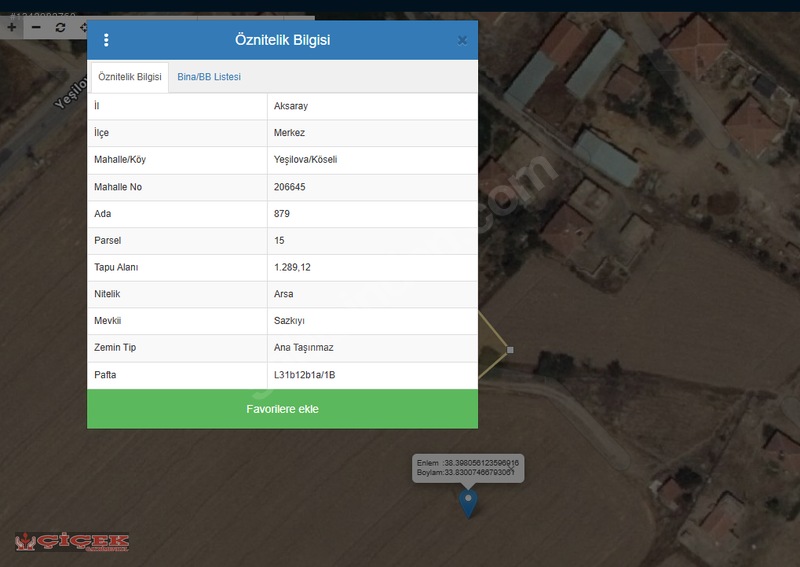
Task: Click the Aksaray value in the İl row
Action: pyautogui.click(x=291, y=106)
